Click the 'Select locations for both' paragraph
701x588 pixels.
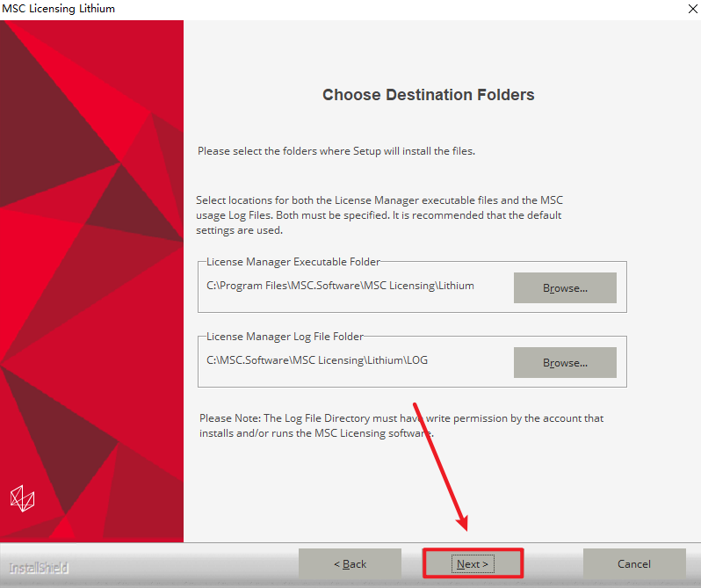tap(379, 215)
